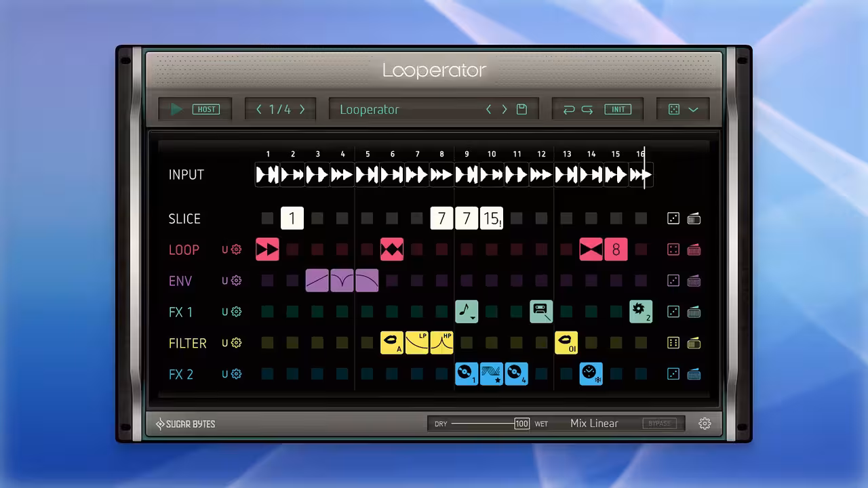Viewport: 868px width, 488px height.
Task: Click the SLICE step 2 cell showing 1
Action: 292,218
